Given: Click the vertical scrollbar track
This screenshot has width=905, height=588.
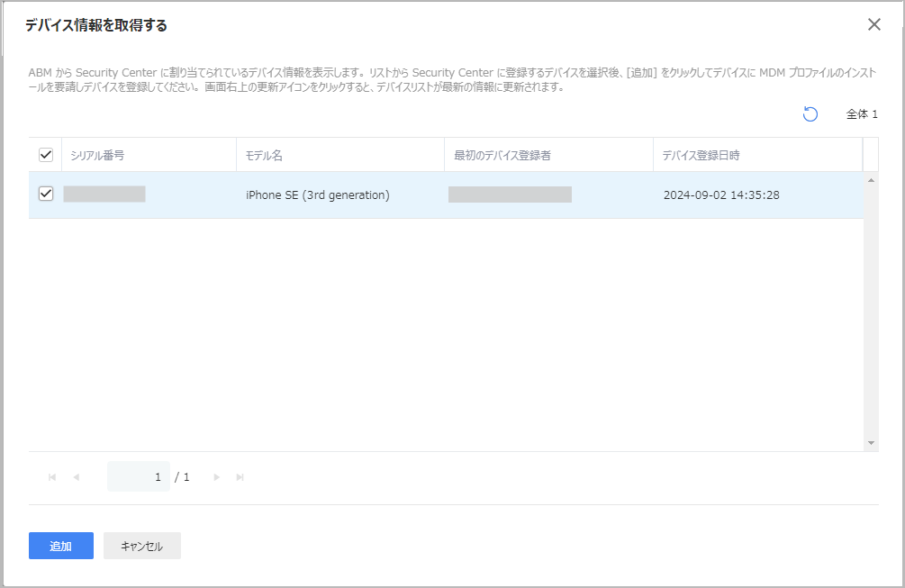Looking at the screenshot, I should (x=870, y=315).
